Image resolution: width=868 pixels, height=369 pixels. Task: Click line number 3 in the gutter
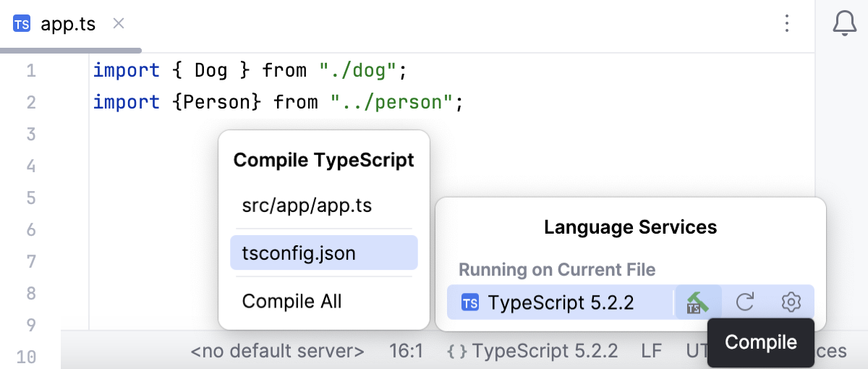tap(30, 135)
